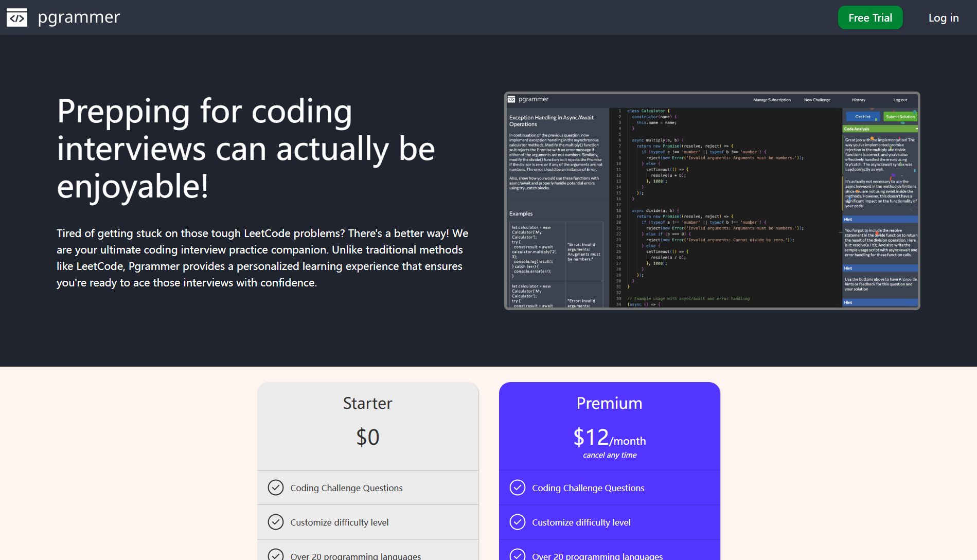This screenshot has width=977, height=560.
Task: Click the pgrammer brand name
Action: [79, 17]
